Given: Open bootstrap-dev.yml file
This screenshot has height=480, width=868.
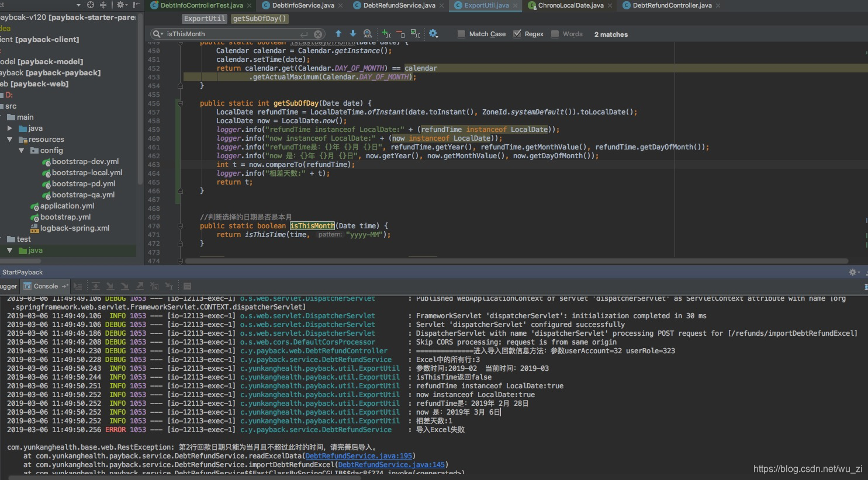Looking at the screenshot, I should click(x=85, y=162).
